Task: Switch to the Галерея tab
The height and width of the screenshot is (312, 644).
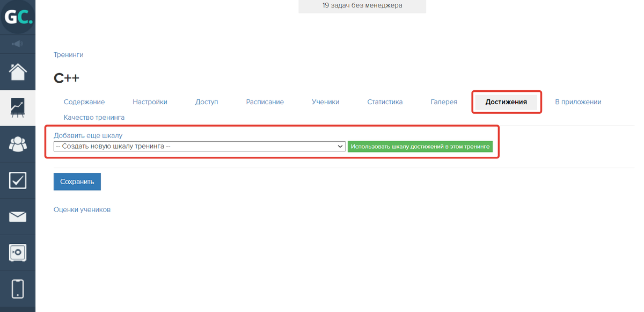Action: coord(444,102)
